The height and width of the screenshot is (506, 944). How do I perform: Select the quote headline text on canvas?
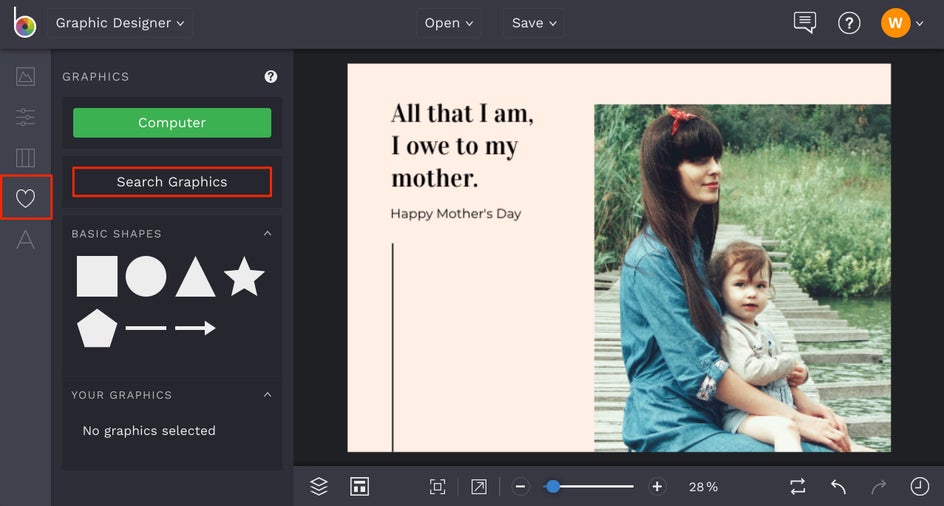tap(462, 146)
